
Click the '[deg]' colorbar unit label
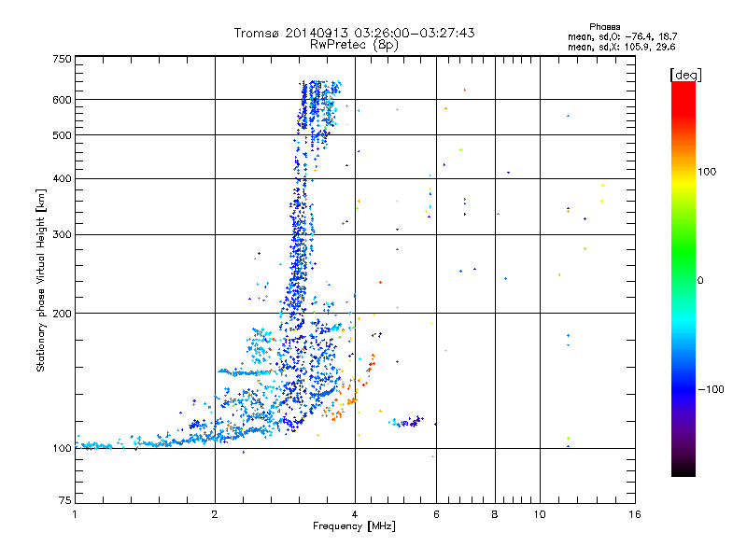[685, 75]
